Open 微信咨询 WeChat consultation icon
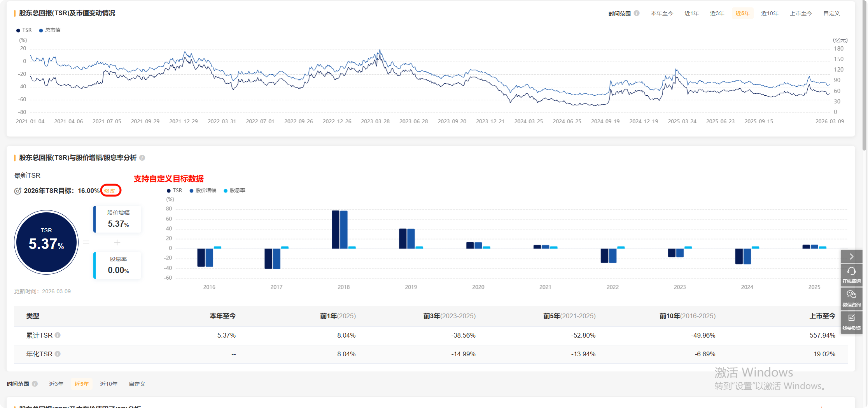Image resolution: width=868 pixels, height=408 pixels. pyautogui.click(x=851, y=298)
